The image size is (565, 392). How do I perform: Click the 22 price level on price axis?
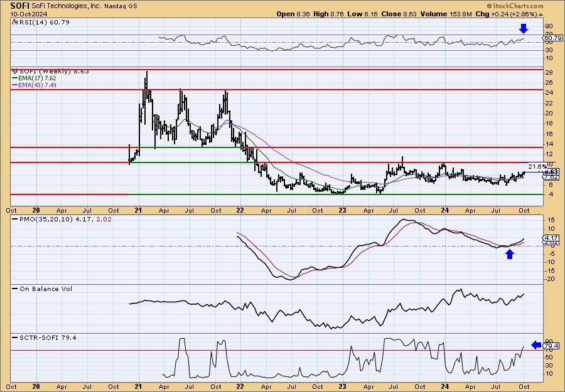(549, 103)
